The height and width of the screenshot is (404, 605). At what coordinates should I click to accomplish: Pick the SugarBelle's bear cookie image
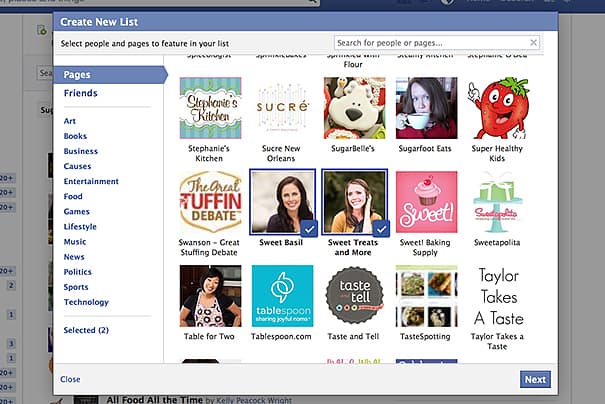tap(354, 108)
